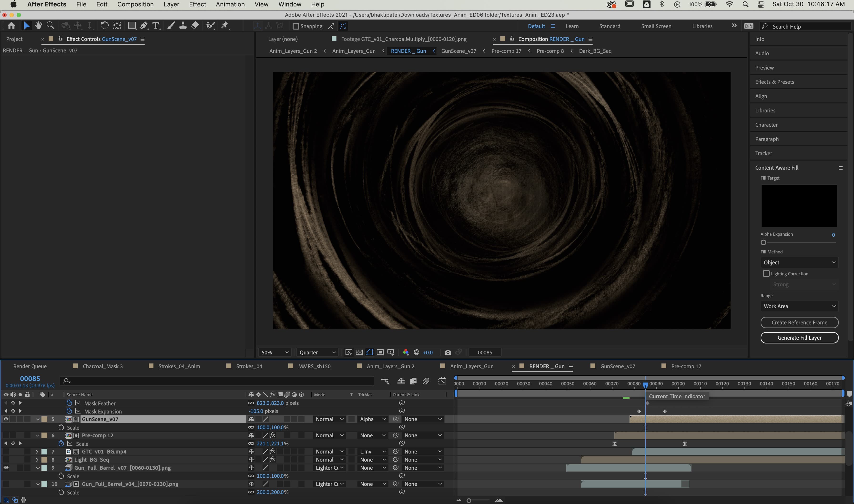Viewport: 854px width, 504px height.
Task: Click the Alpha Expansion slider handle
Action: pos(763,242)
